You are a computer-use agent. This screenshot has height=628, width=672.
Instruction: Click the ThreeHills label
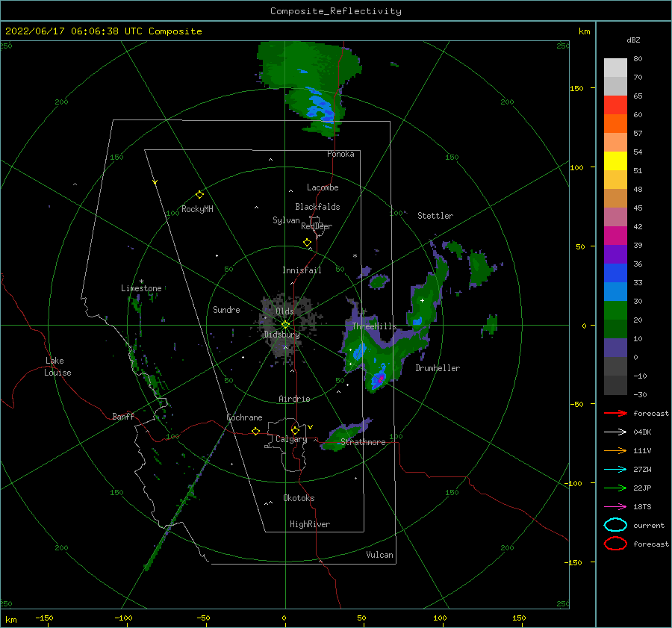375,326
